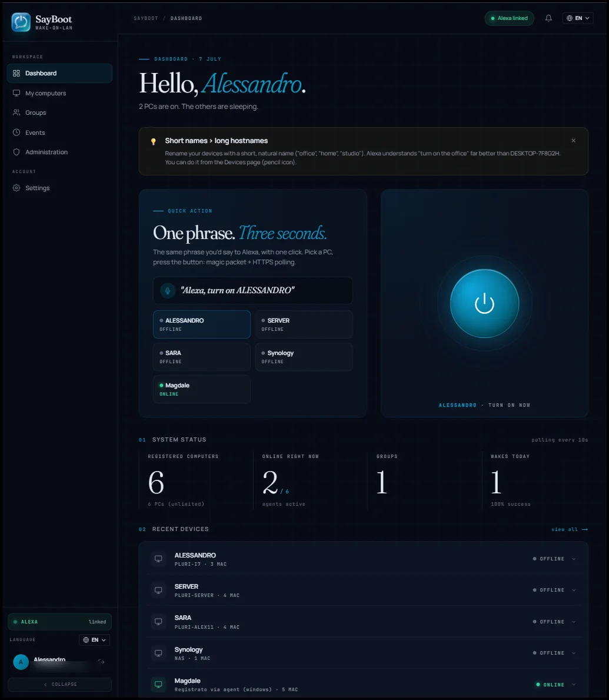Screen dimensions: 609x700
Task: Click the monitor icon in SARA row
Action: pyautogui.click(x=158, y=622)
